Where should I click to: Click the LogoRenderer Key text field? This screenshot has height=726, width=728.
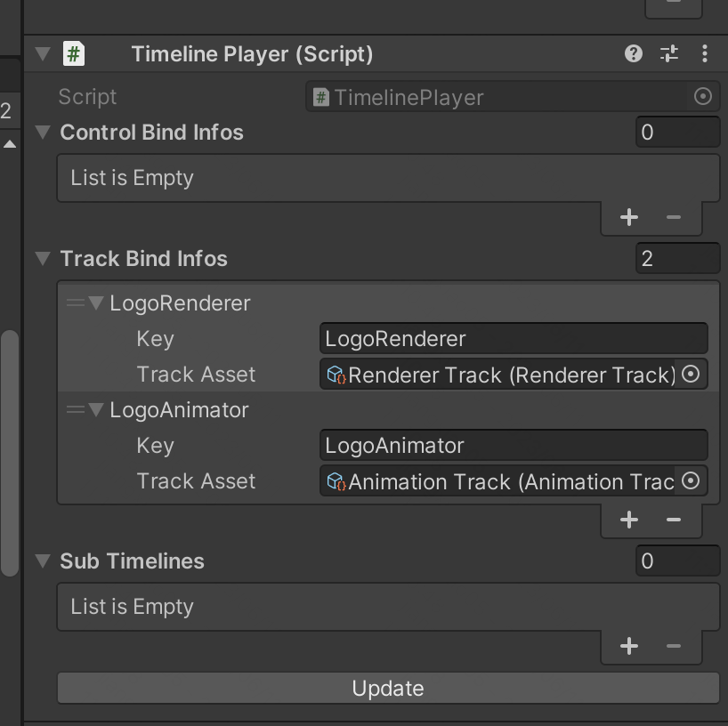pyautogui.click(x=513, y=339)
